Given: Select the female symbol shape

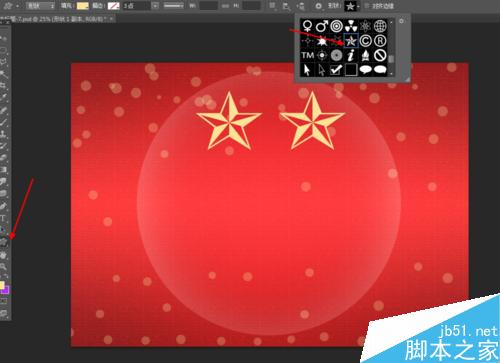Looking at the screenshot, I should pos(307,26).
